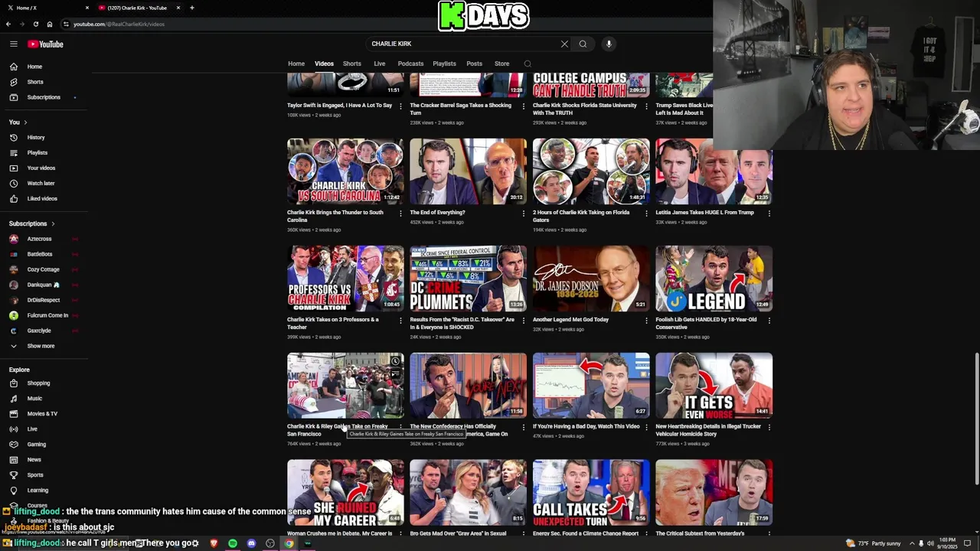
Task: Open Shorts in the sidebar
Action: [43, 82]
